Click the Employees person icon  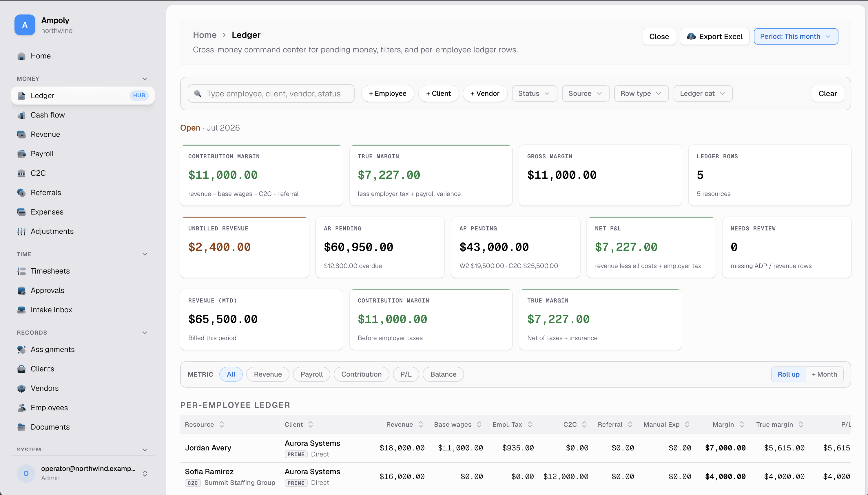coord(21,408)
